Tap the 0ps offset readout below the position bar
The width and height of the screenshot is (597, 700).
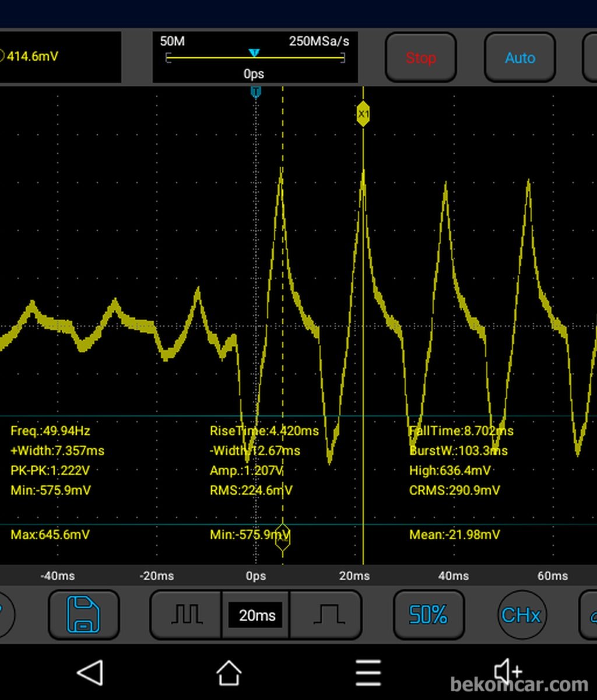pyautogui.click(x=254, y=74)
